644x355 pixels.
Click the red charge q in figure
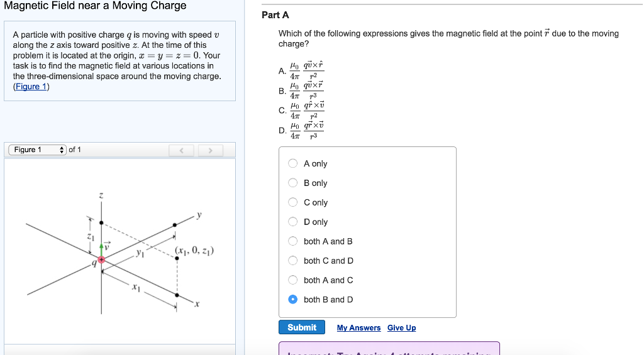(101, 259)
